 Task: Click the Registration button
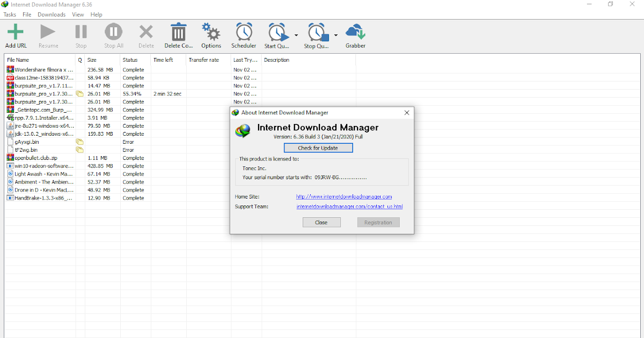click(x=378, y=222)
